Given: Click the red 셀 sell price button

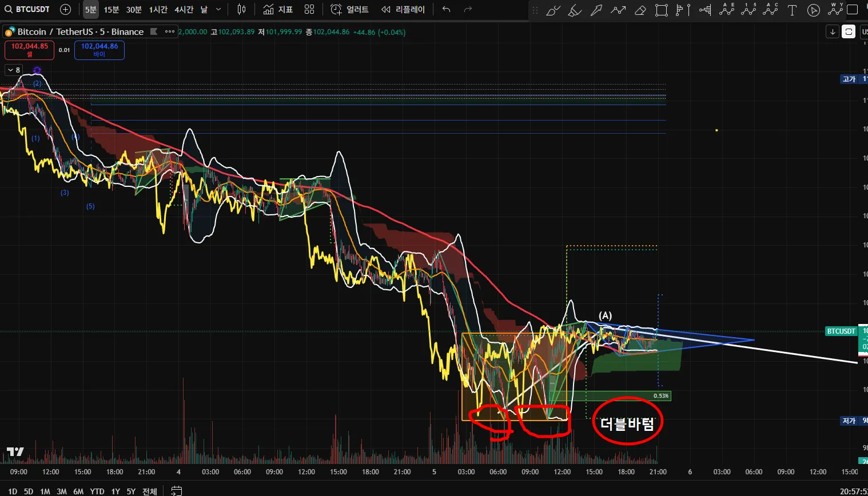Looking at the screenshot, I should click(30, 50).
